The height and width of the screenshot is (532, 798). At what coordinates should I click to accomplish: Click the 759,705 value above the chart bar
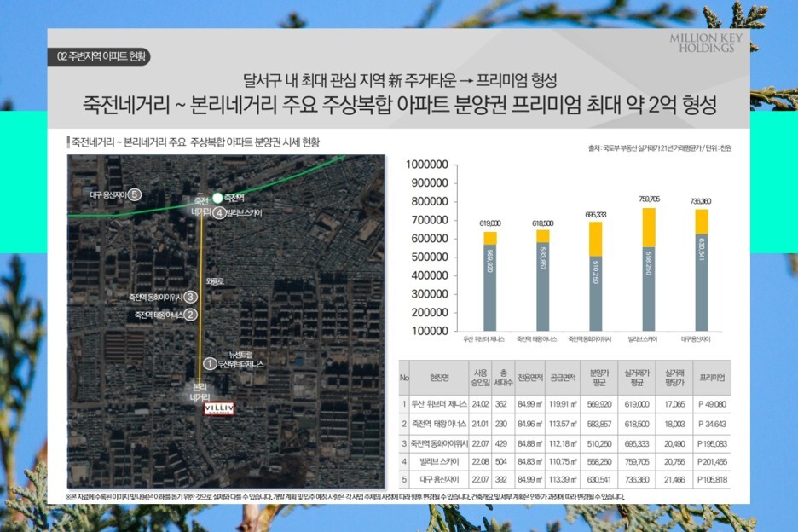(x=649, y=199)
